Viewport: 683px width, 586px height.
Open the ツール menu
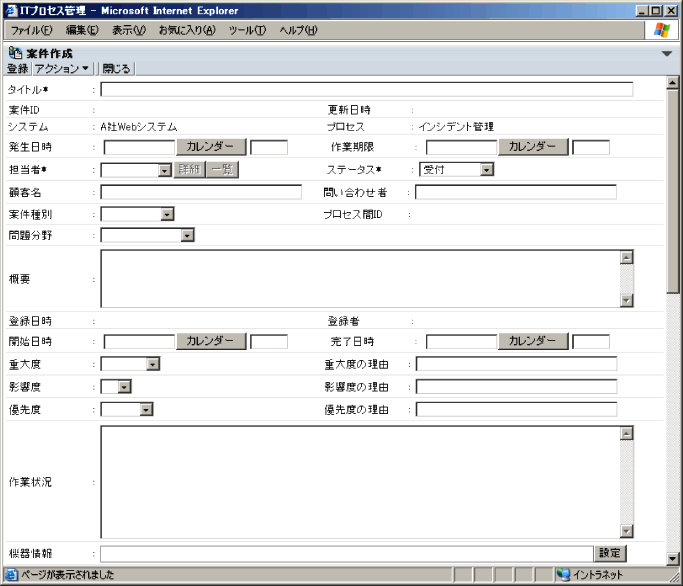[247, 30]
